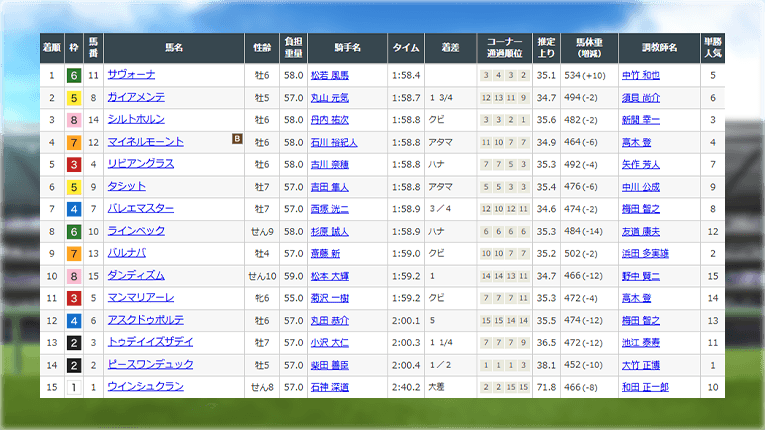Open trainer link 中竹 和也
This screenshot has height=430, width=765.
point(641,75)
